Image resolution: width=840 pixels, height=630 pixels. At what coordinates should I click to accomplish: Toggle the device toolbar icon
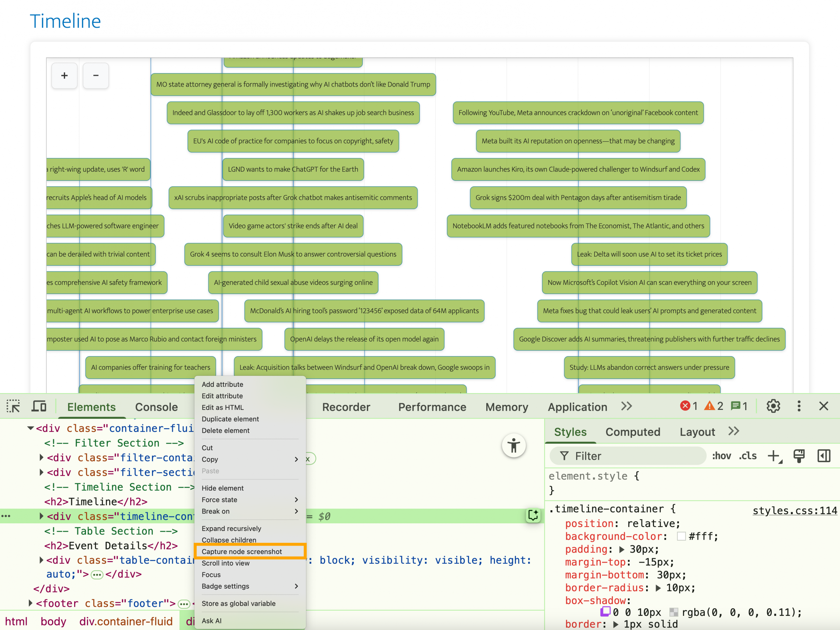pyautogui.click(x=39, y=406)
